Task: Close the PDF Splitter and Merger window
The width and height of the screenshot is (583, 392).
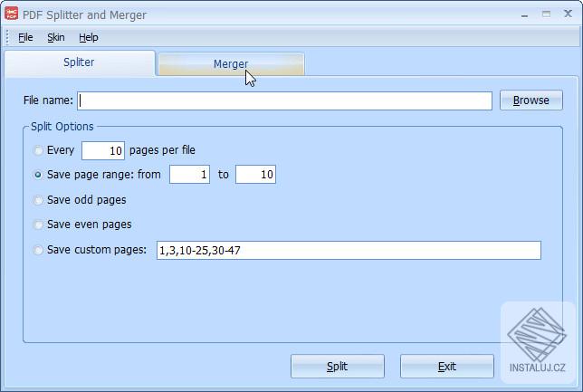Action: click(x=568, y=14)
